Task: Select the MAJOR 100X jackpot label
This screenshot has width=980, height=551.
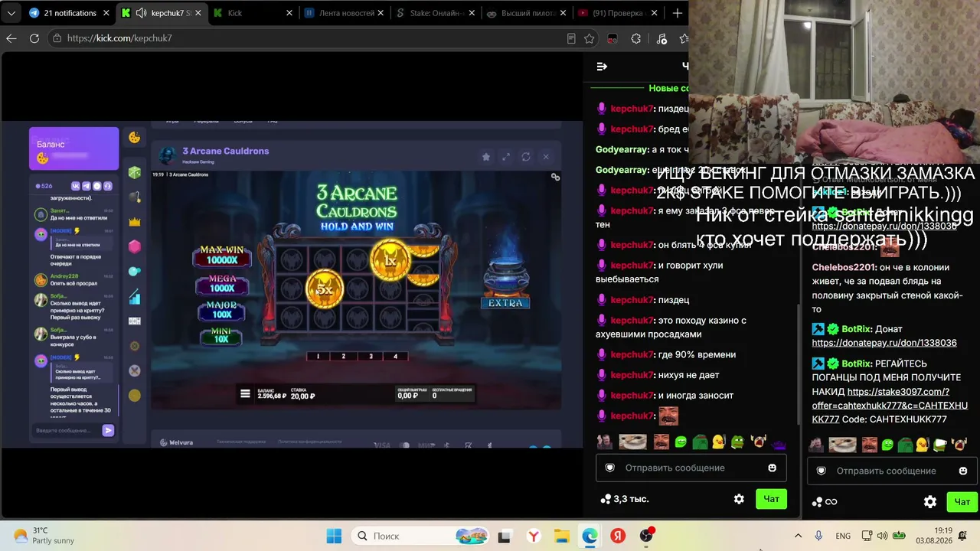Action: click(222, 310)
